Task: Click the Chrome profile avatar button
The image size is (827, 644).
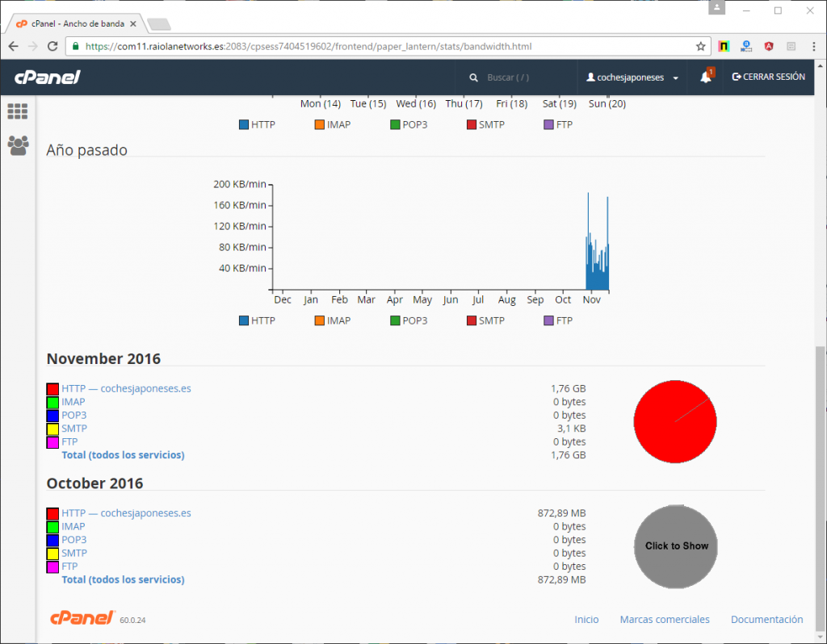Action: pyautogui.click(x=717, y=8)
